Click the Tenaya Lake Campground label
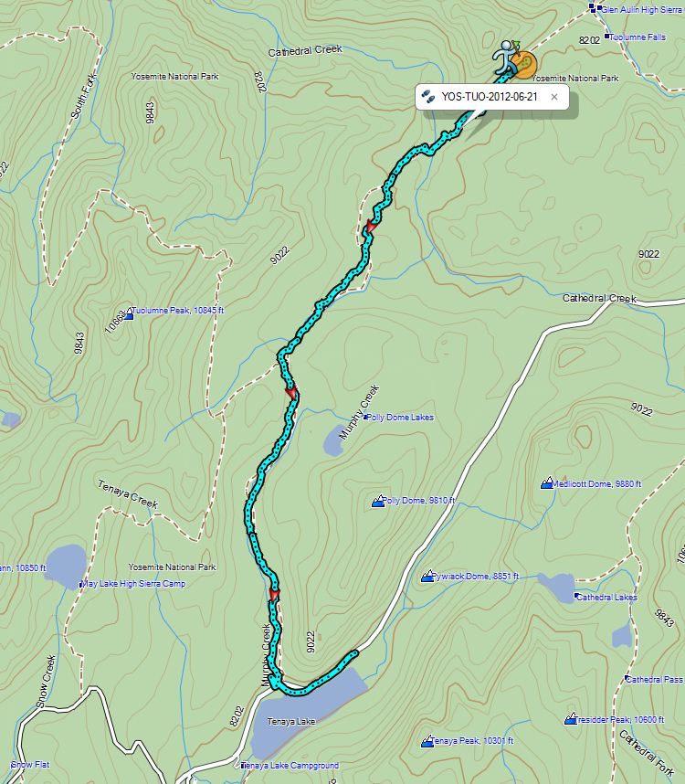The image size is (685, 784). pos(290,766)
